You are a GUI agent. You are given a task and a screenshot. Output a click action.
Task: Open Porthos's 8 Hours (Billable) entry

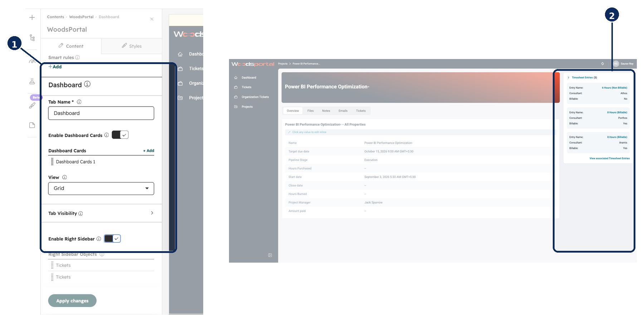pos(617,112)
